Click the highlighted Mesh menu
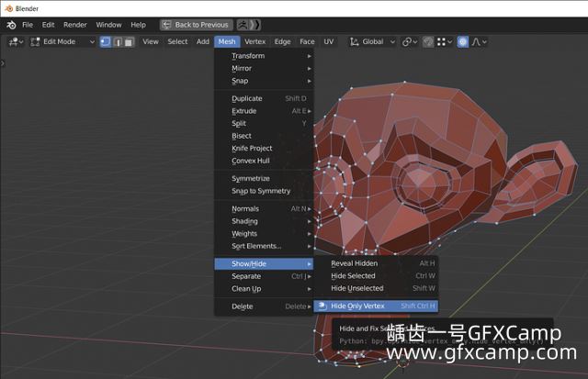Viewport: 588px width, 379px height. (227, 42)
